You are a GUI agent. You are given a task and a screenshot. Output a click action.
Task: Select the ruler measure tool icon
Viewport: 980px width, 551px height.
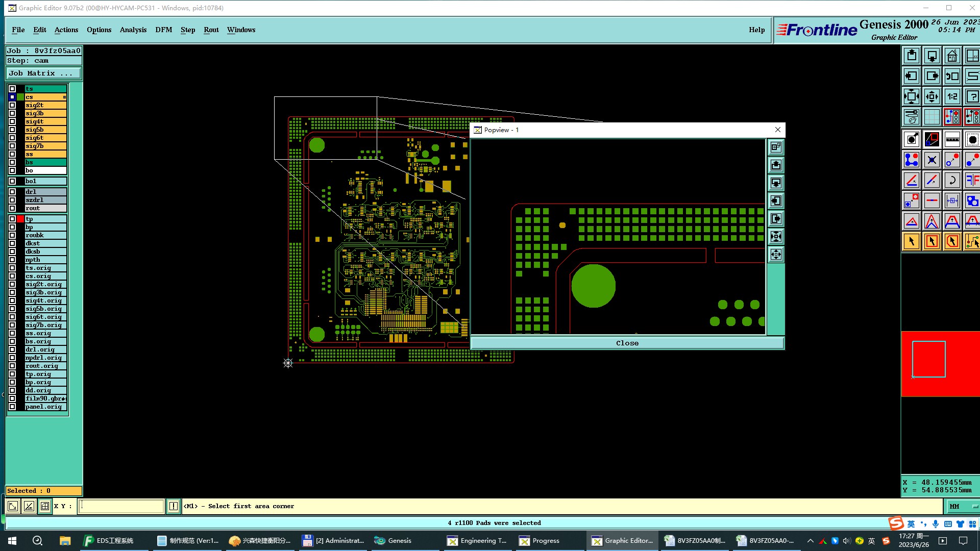952,139
